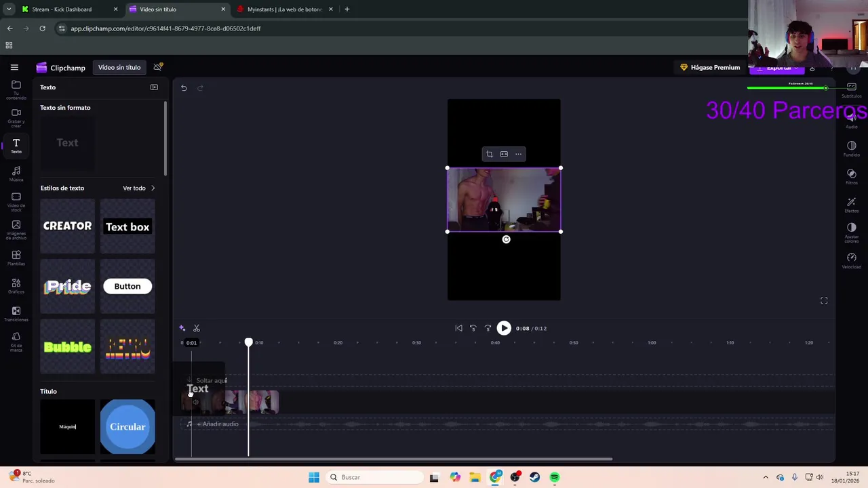Choose the Bubble text style
Viewport: 868px width, 488px height.
(67, 346)
